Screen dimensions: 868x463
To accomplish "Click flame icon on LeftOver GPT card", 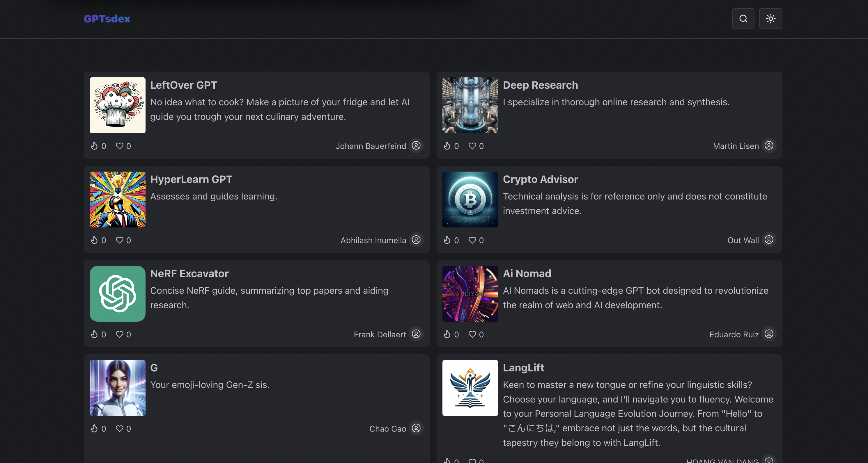I will click(x=94, y=146).
